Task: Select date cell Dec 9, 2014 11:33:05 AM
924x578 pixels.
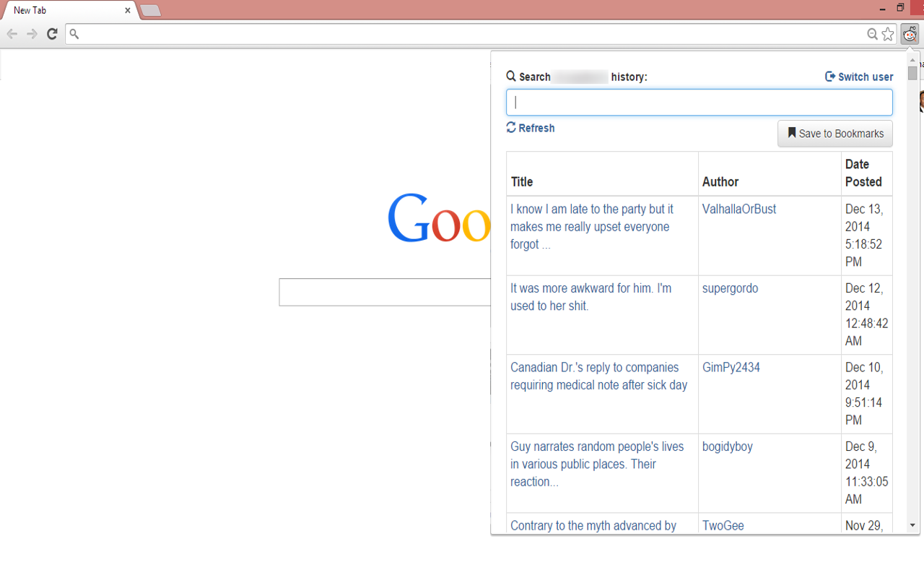Action: pyautogui.click(x=867, y=473)
